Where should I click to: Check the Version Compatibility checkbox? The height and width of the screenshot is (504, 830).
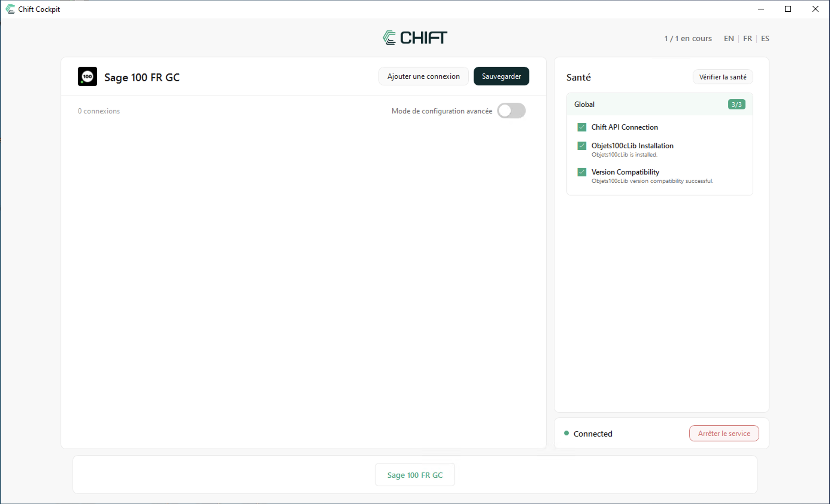coord(582,172)
